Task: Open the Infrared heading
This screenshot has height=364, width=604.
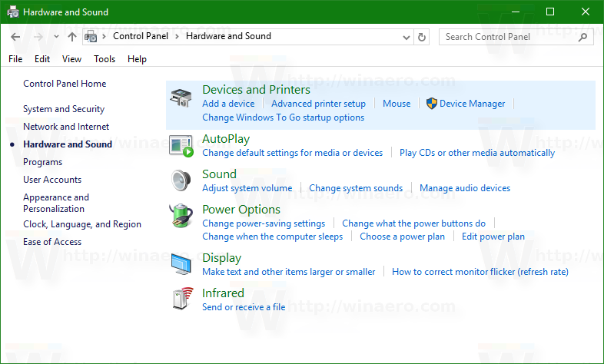Action: click(223, 293)
